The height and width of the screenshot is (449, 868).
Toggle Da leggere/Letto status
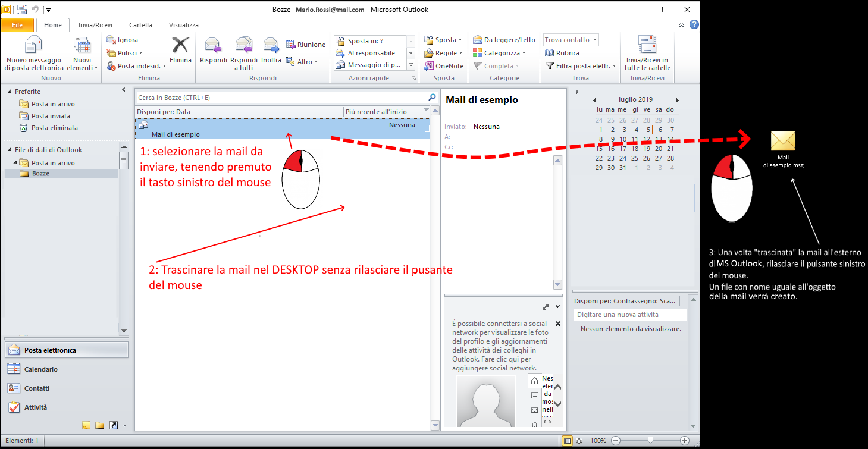pos(504,40)
